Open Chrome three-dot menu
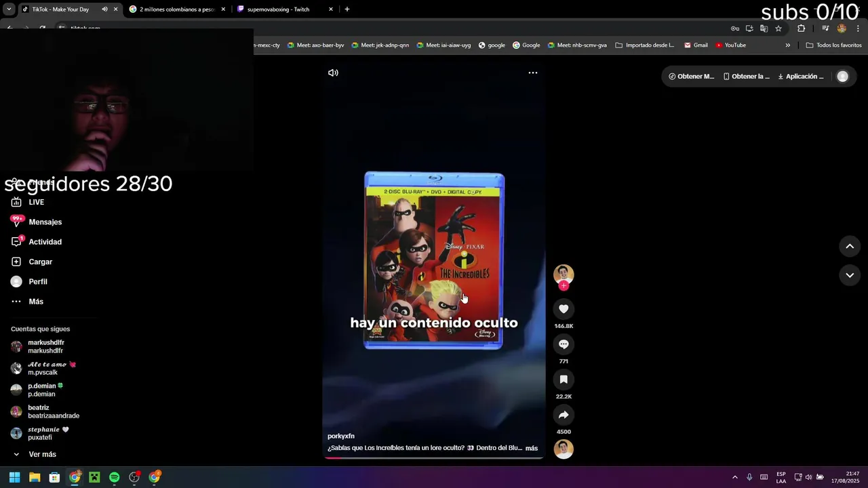Screen dimensions: 868x488 (x=859, y=28)
